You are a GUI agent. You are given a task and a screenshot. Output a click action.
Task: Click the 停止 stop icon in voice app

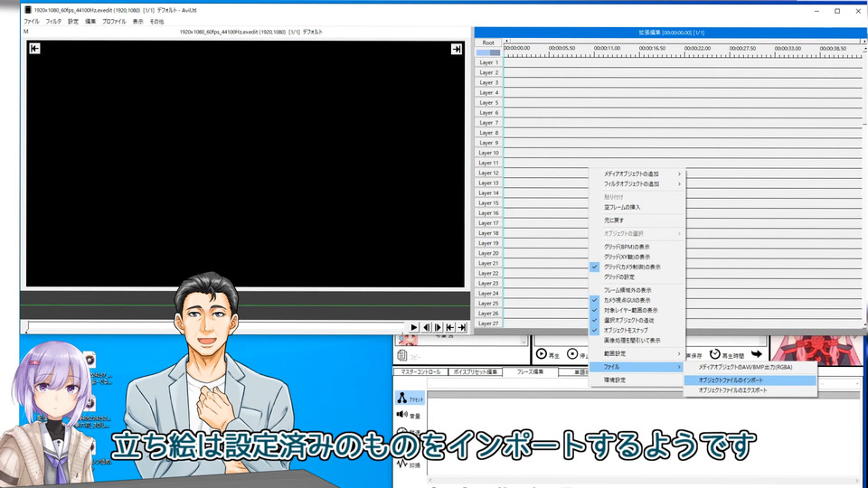pyautogui.click(x=572, y=354)
